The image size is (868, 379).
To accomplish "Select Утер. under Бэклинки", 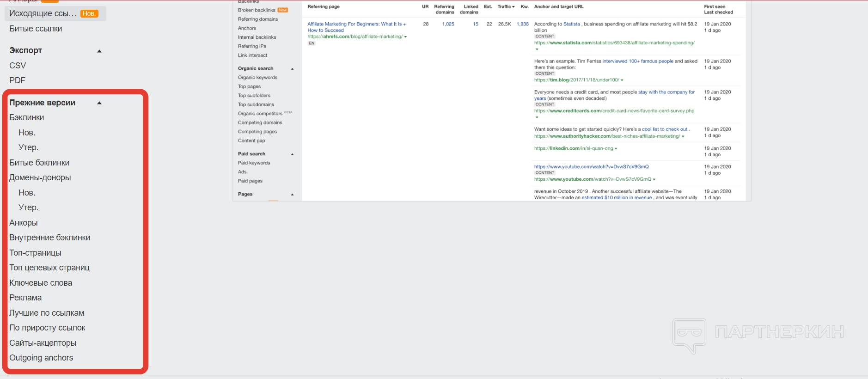I will [x=28, y=147].
